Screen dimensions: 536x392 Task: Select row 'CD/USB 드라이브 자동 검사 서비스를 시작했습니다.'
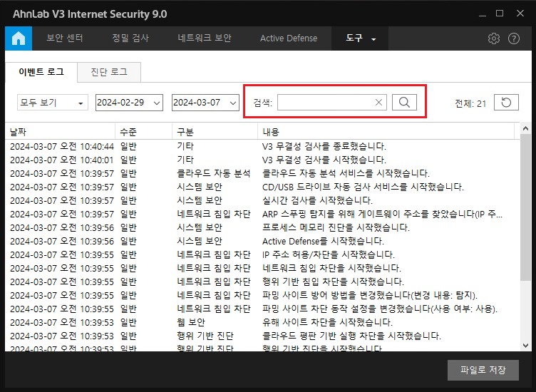(x=262, y=187)
